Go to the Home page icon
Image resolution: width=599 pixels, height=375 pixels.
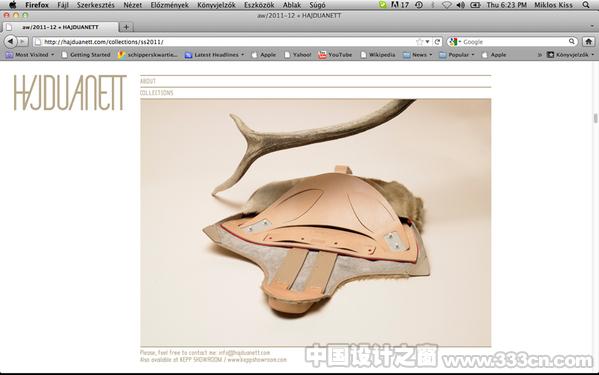[x=588, y=42]
